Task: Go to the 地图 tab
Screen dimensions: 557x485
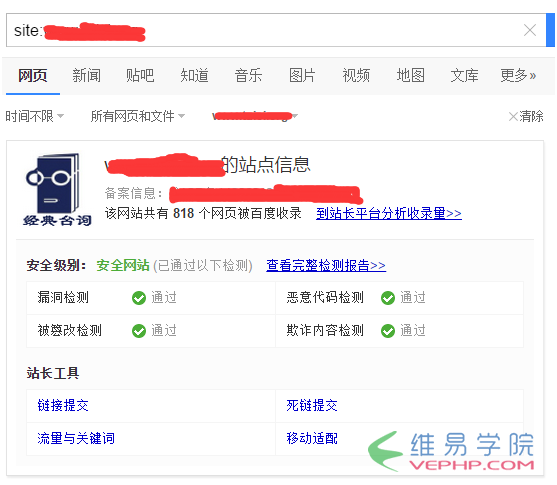Action: pyautogui.click(x=410, y=75)
